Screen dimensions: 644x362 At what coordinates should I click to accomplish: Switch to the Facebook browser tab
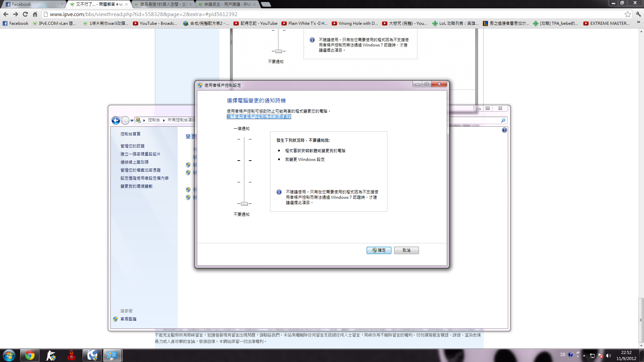(33, 4)
